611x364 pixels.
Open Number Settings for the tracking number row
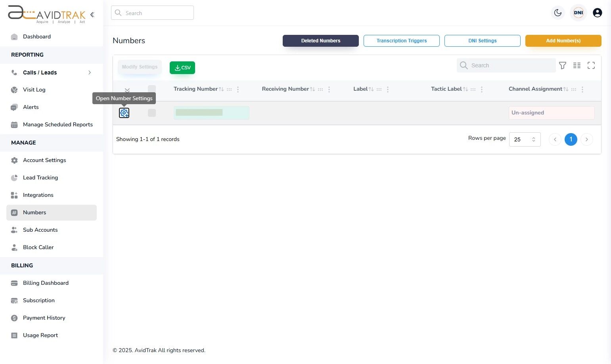coord(124,113)
